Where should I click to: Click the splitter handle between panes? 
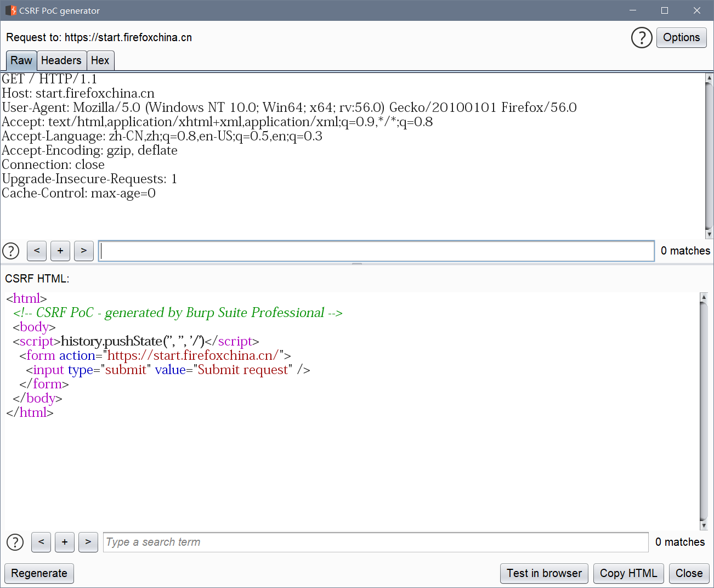357,264
